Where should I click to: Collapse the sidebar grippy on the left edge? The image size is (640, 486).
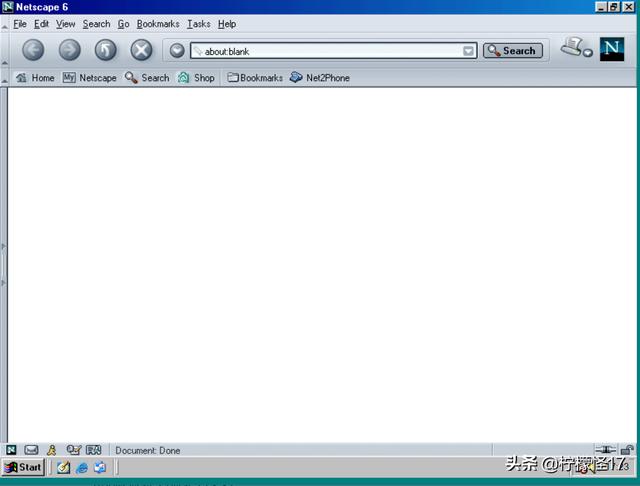[x=3, y=264]
